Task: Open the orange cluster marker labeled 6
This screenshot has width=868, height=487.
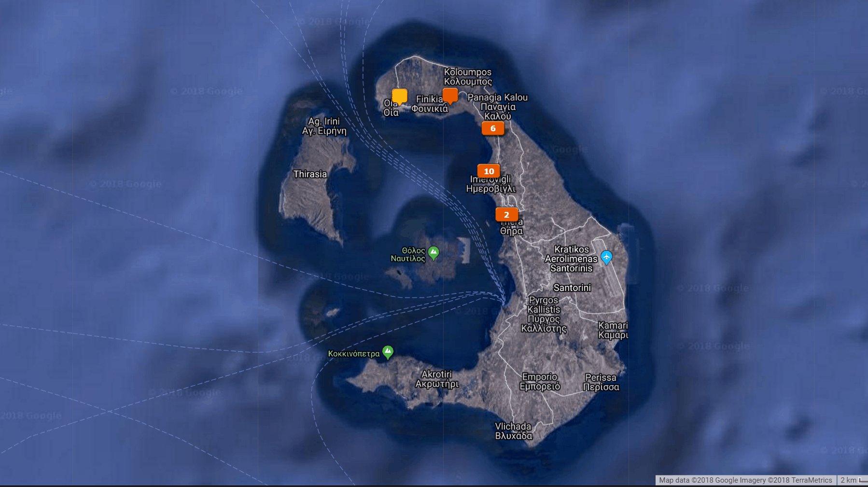Action: coord(493,128)
